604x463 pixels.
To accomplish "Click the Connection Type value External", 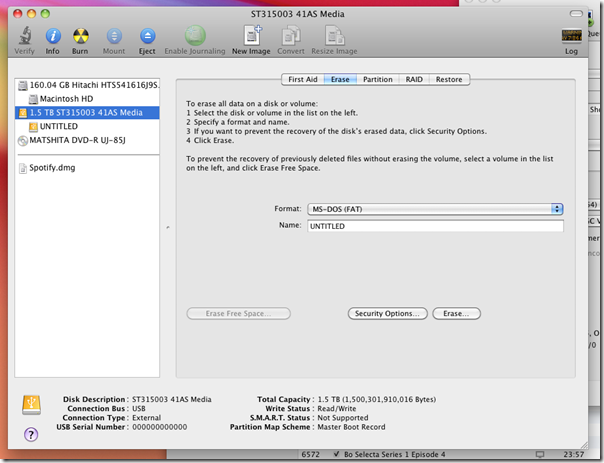I will coord(147,418).
